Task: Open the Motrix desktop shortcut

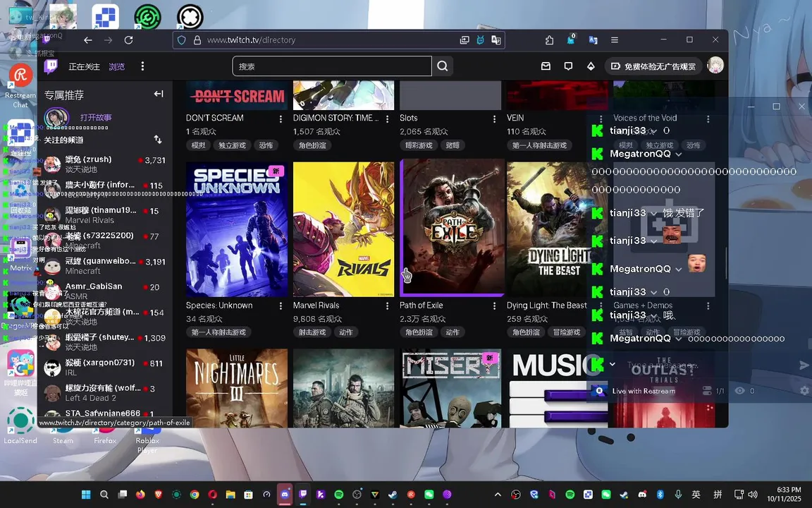Action: point(20,254)
